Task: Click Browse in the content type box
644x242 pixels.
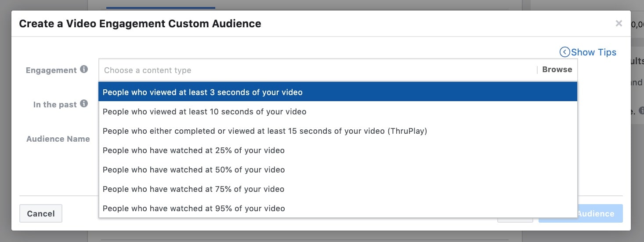Action: [557, 70]
